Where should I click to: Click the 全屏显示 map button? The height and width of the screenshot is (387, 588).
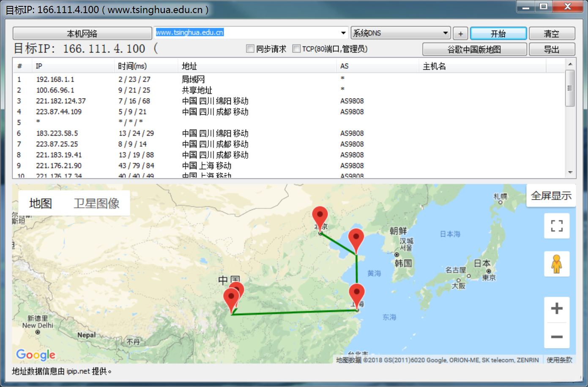[x=551, y=195]
